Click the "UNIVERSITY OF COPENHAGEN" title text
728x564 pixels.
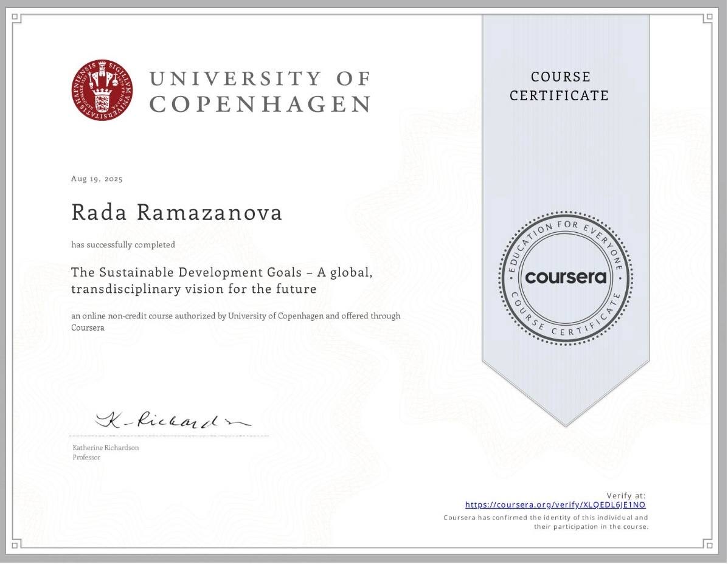point(260,91)
